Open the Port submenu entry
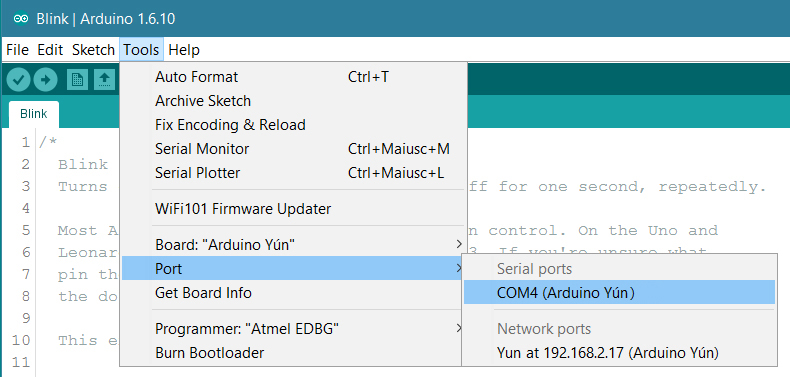This screenshot has width=790, height=377. pos(292,269)
